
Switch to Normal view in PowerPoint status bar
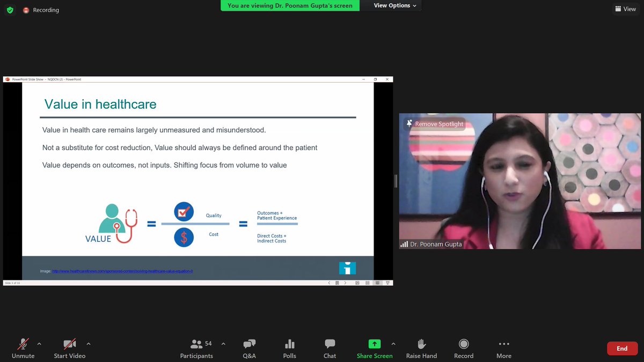point(357,283)
